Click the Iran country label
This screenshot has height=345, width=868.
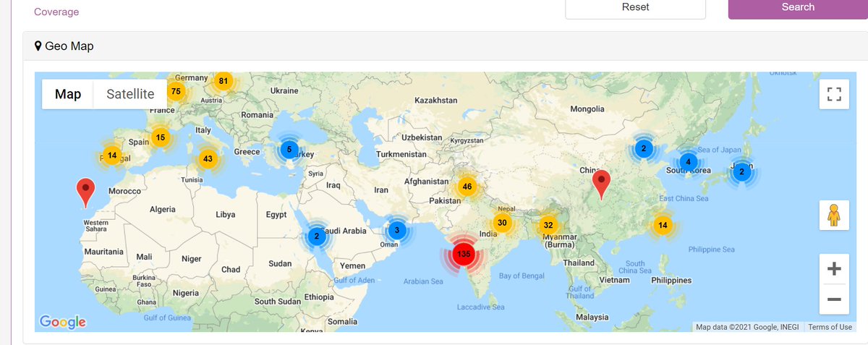click(x=381, y=189)
